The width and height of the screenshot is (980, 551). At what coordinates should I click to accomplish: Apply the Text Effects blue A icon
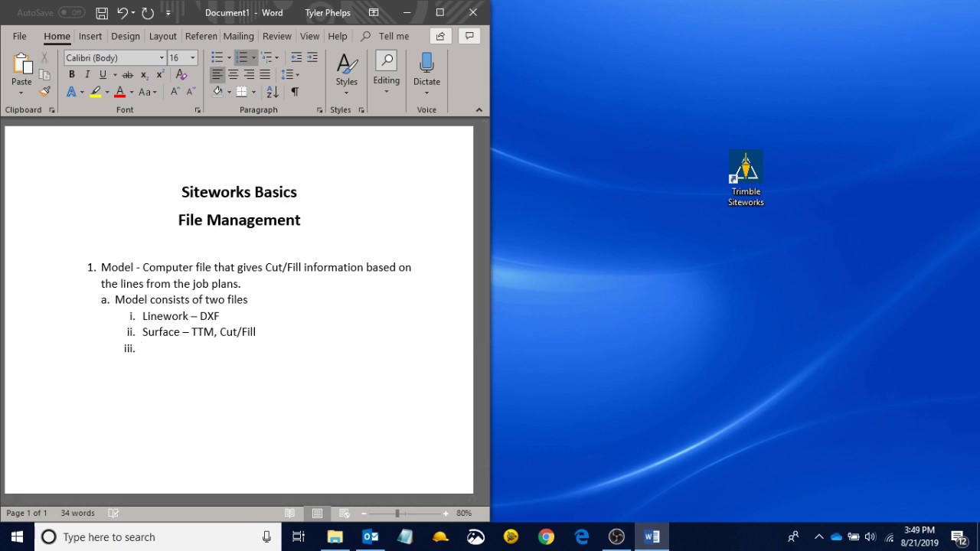(x=71, y=92)
